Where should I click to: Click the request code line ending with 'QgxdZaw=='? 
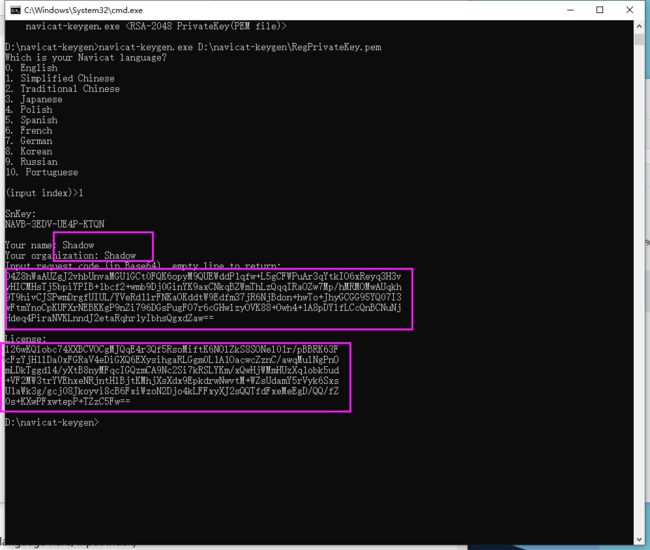click(x=110, y=318)
